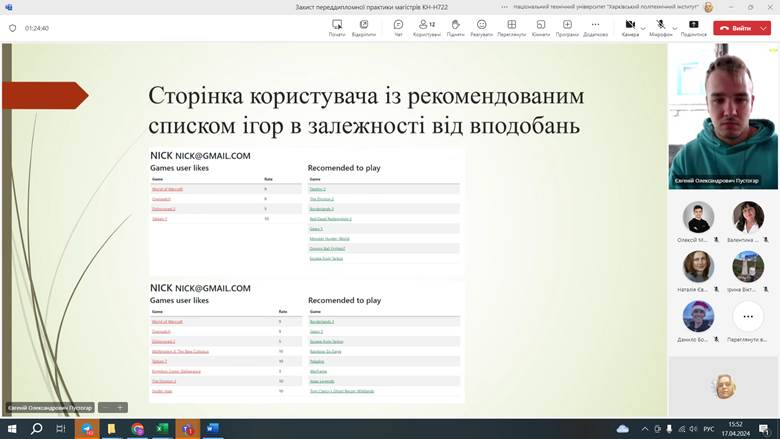Show the participants list (Користувачі)
780x439 pixels.
point(427,27)
